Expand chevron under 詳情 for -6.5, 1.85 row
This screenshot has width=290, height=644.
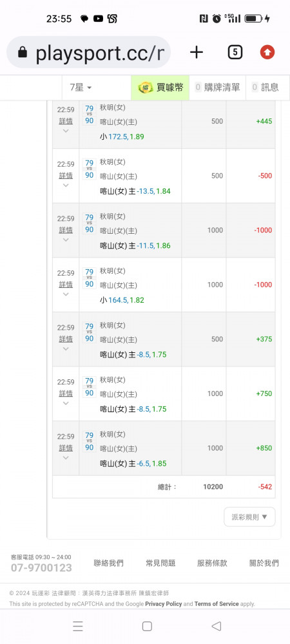(x=66, y=457)
